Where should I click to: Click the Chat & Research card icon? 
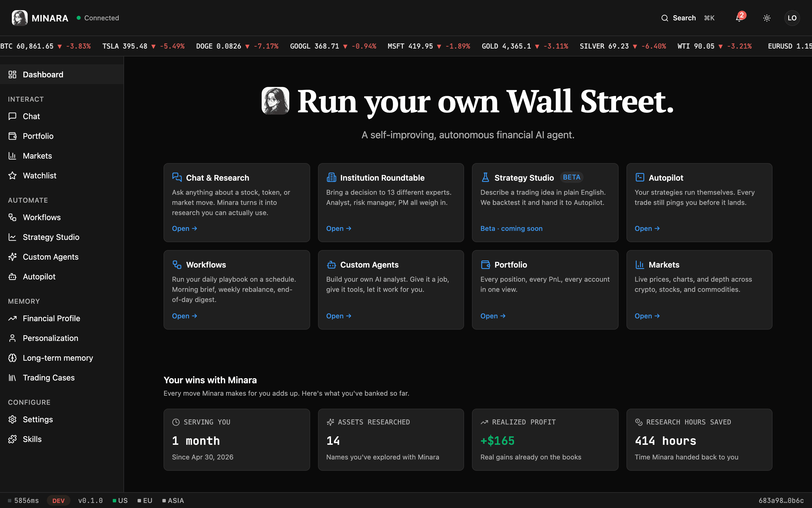pos(177,178)
